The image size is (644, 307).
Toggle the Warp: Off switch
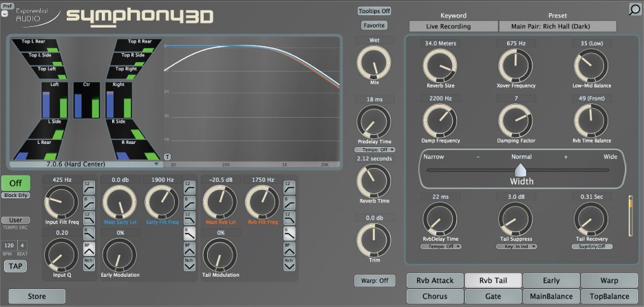374,281
